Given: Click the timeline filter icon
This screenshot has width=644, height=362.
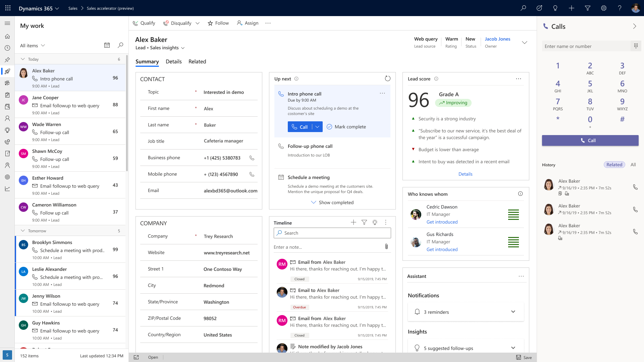Looking at the screenshot, I should pos(364,223).
